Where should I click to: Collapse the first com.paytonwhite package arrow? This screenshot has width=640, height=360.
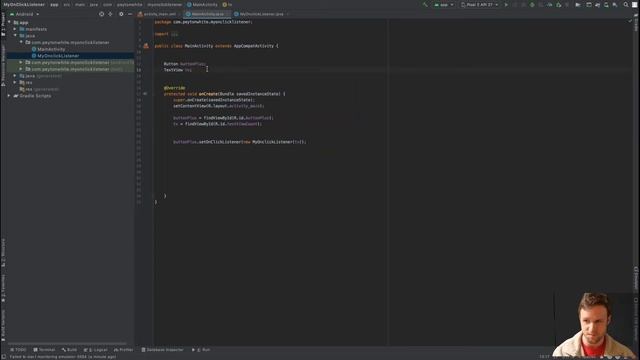(21, 42)
